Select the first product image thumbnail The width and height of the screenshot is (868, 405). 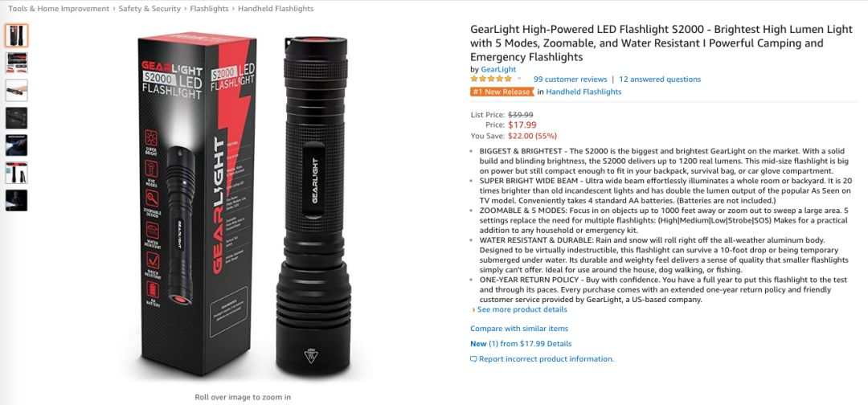click(17, 35)
